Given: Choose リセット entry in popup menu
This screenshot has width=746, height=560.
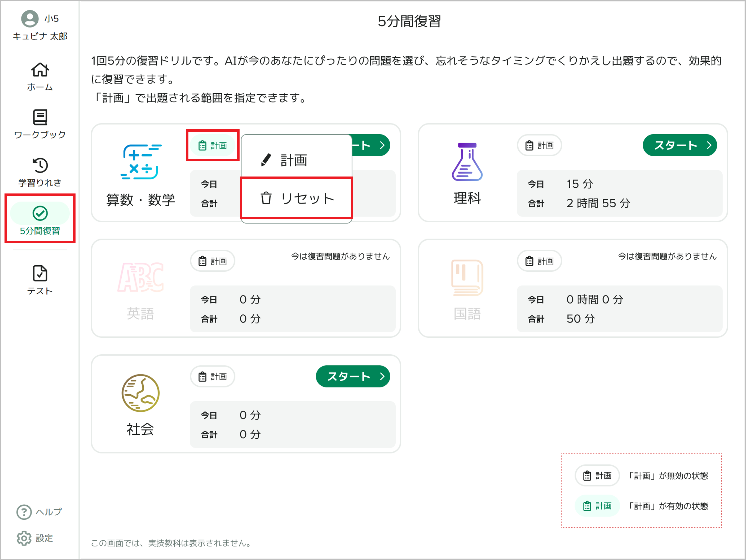Looking at the screenshot, I should click(297, 198).
